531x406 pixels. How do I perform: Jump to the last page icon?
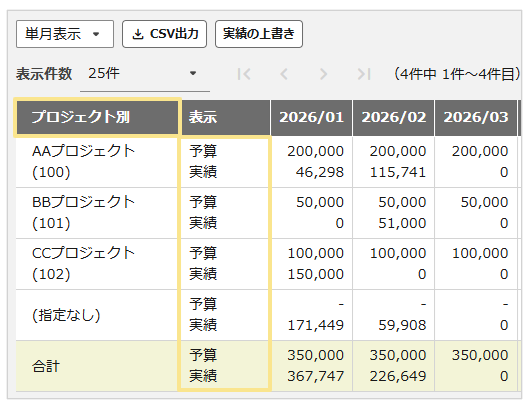[x=364, y=74]
